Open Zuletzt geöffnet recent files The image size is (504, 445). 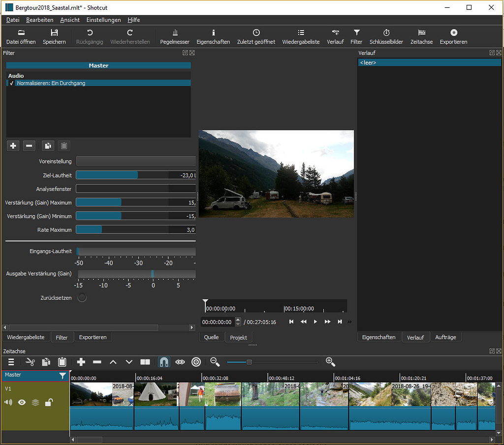256,36
